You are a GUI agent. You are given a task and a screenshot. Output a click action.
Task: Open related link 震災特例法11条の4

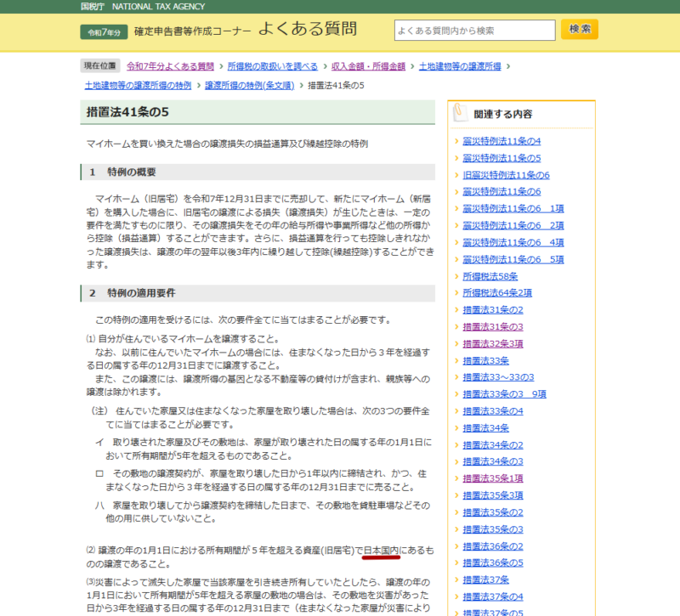pos(501,141)
